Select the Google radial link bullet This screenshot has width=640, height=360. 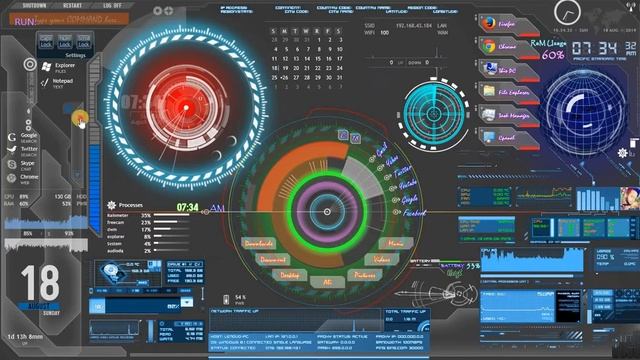(394, 200)
